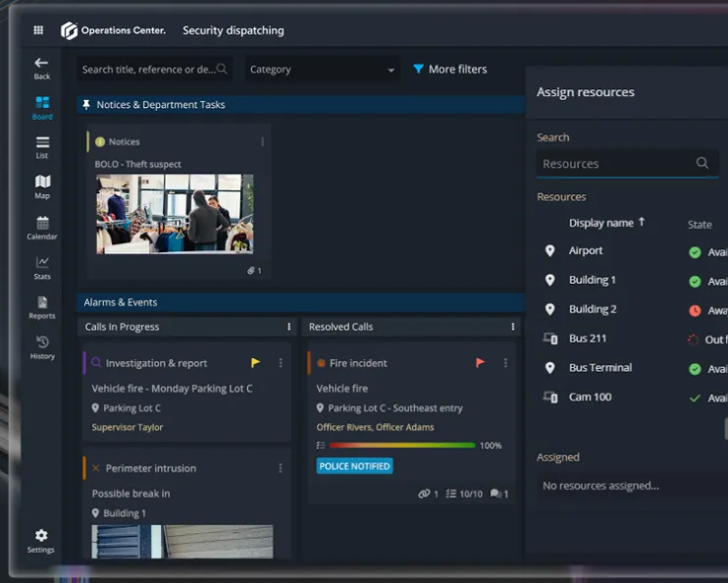
Task: Open Settings gear in sidebar
Action: pyautogui.click(x=41, y=540)
